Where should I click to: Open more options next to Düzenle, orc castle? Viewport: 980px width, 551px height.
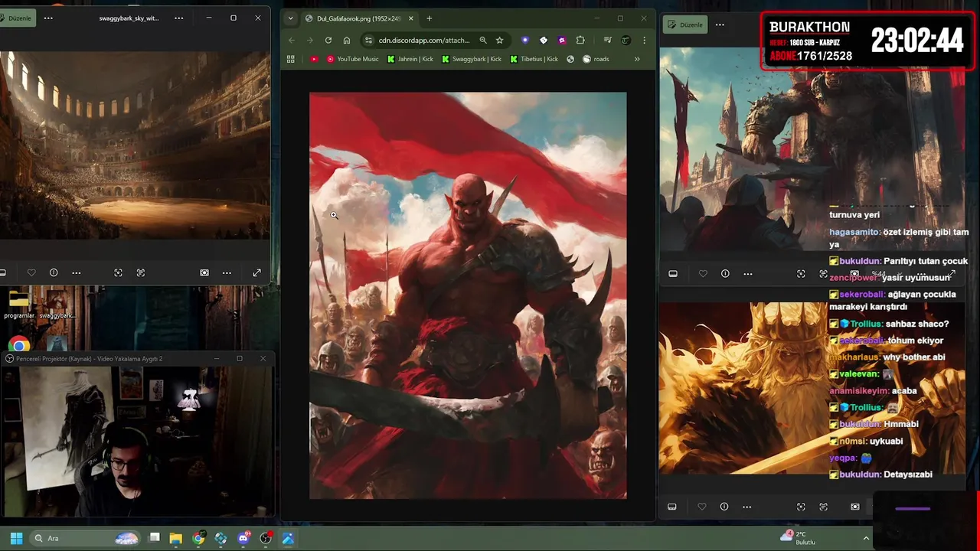point(720,24)
